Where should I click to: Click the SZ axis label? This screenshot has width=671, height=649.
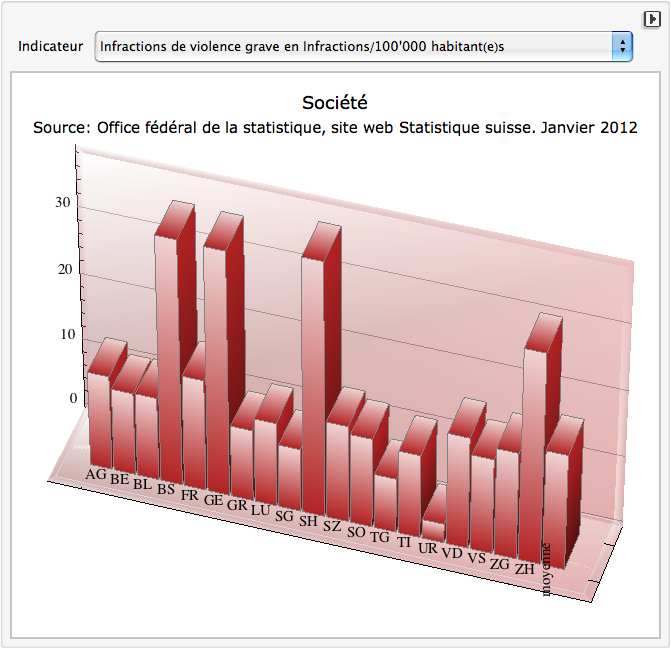point(332,526)
